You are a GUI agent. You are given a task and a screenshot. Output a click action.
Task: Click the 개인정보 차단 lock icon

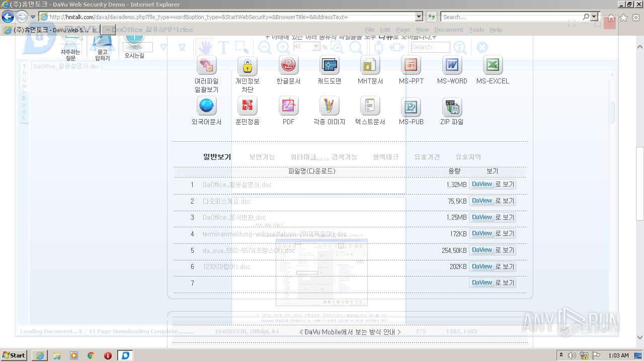click(247, 65)
